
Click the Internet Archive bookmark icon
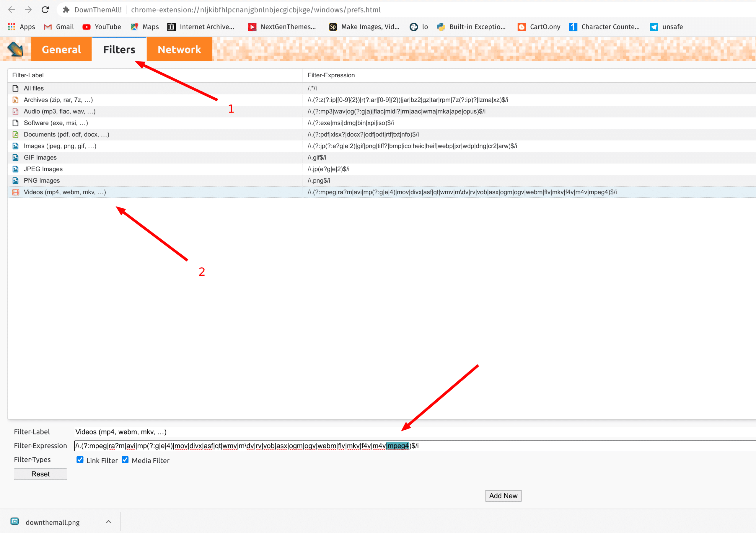coord(171,27)
